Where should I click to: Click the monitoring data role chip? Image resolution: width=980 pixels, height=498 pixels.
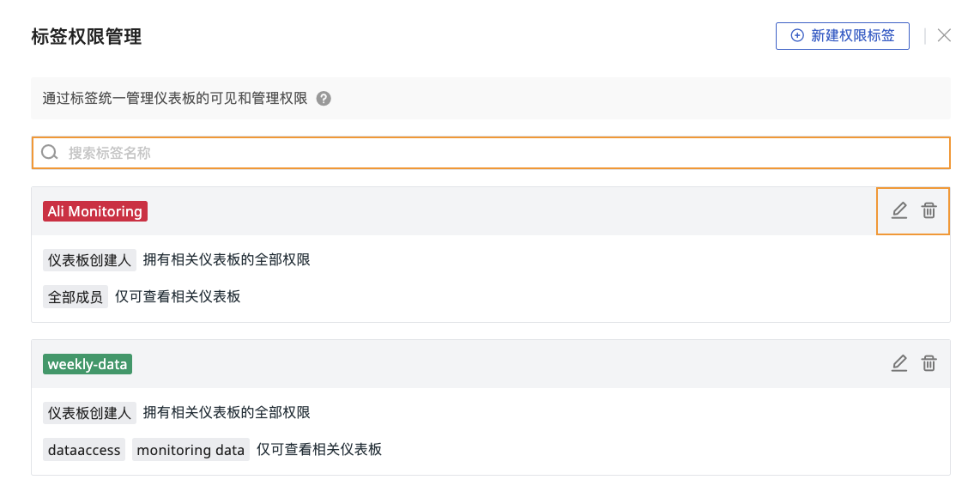click(x=191, y=450)
